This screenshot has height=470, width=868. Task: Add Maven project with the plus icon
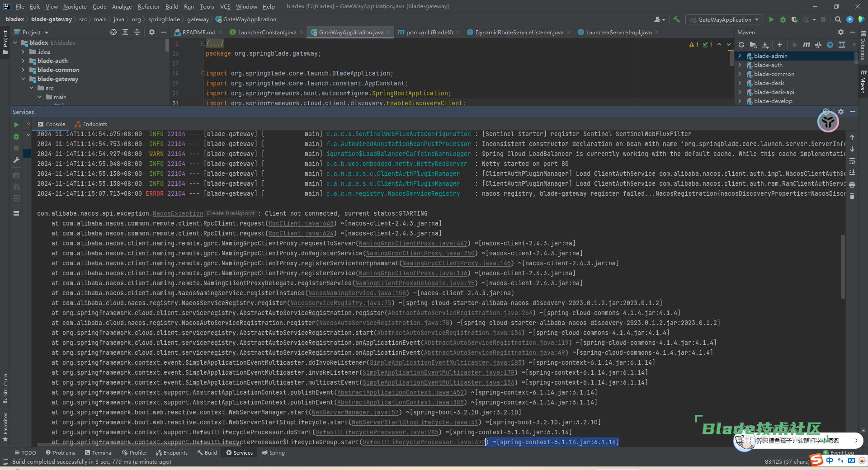pos(779,45)
